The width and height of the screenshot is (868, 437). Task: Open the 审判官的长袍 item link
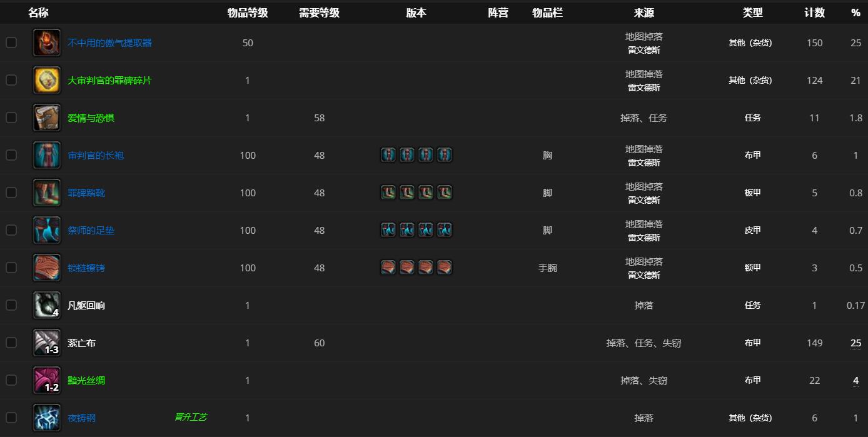[96, 155]
